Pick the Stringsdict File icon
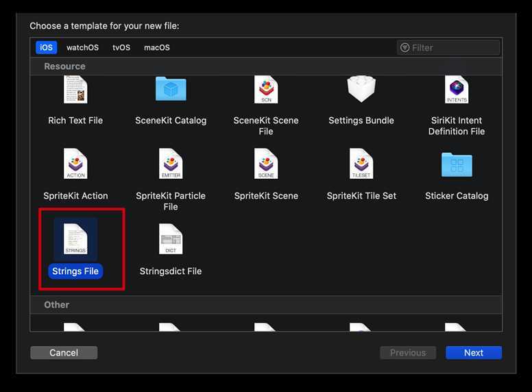Viewport: 532px width, 392px height. pyautogui.click(x=171, y=238)
